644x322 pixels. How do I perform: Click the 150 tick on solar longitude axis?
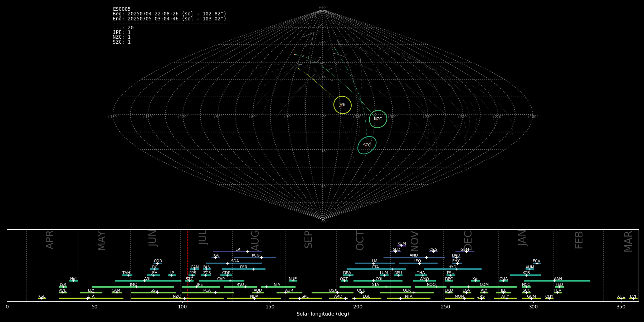point(270,307)
